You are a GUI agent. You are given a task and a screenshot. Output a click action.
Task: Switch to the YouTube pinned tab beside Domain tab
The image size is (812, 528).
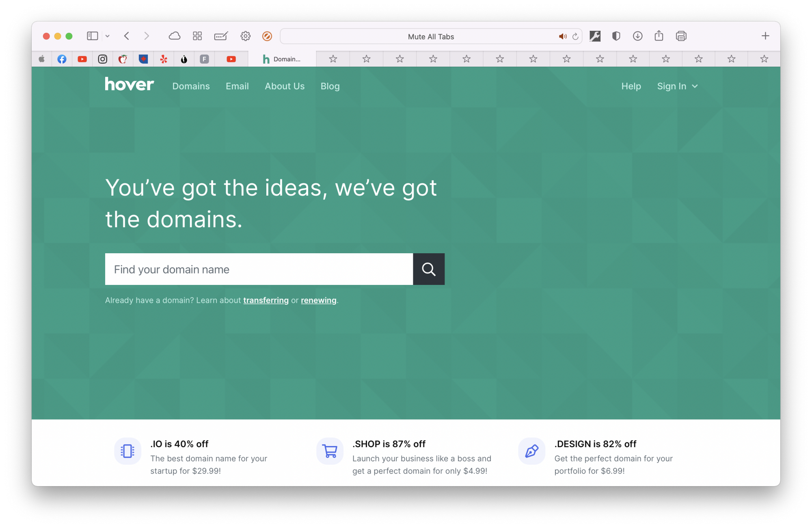tap(231, 59)
